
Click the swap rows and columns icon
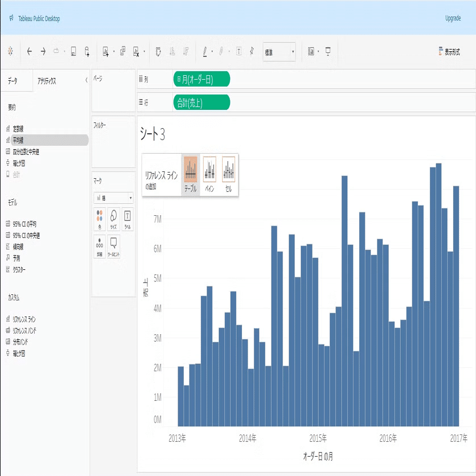point(158,51)
